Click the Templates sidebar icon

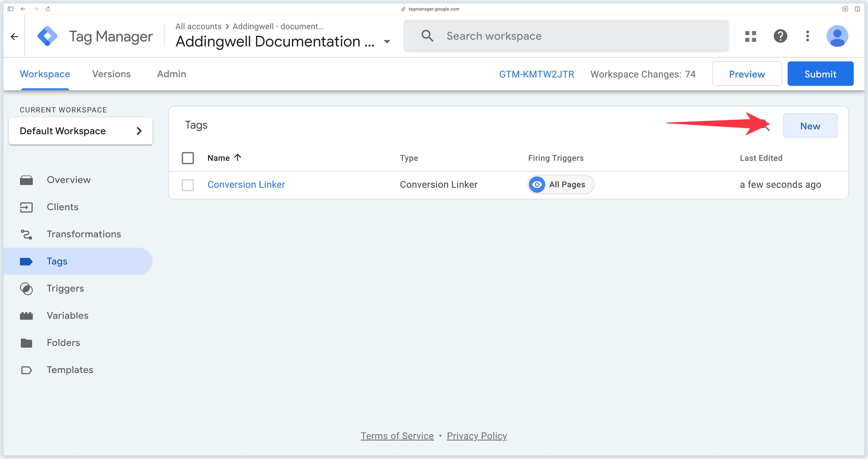tap(26, 370)
